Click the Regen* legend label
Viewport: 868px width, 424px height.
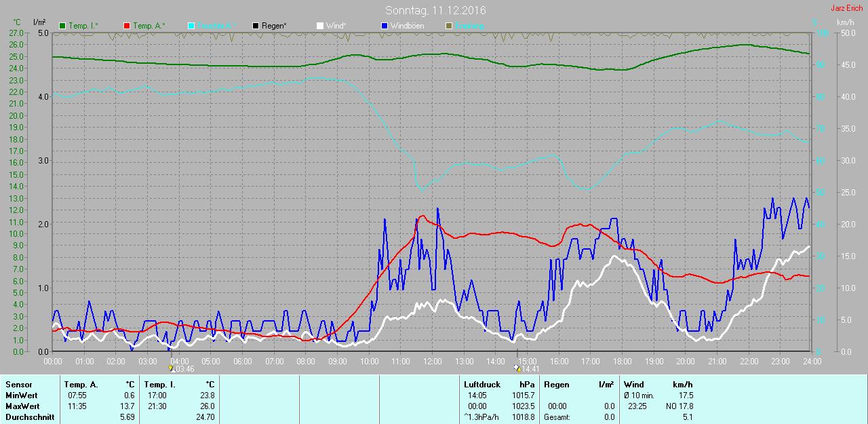pos(274,26)
